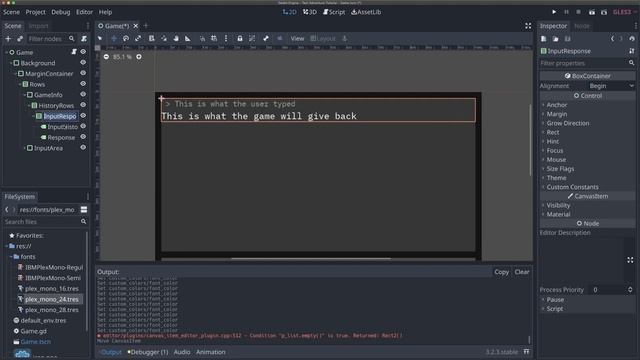
Task: Select the Select Mode arrow tool
Action: click(x=100, y=38)
